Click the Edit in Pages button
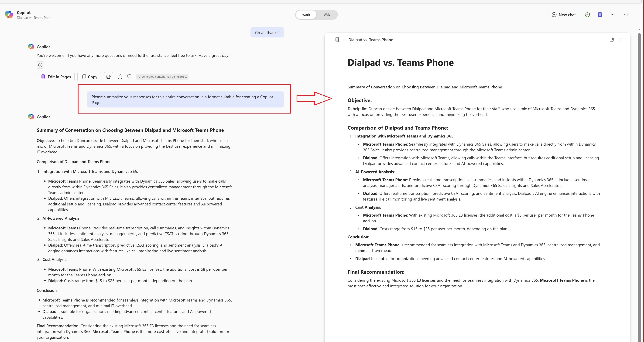The height and width of the screenshot is (342, 644). 56,77
